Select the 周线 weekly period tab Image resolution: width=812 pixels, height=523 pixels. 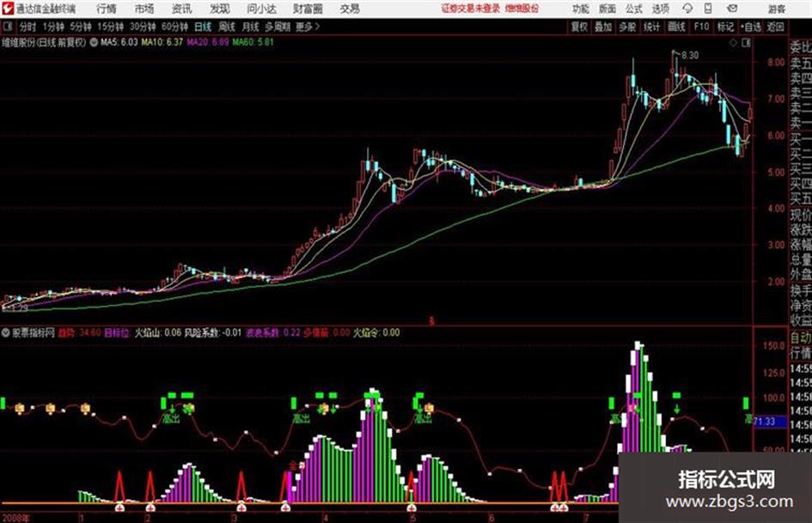(x=227, y=27)
